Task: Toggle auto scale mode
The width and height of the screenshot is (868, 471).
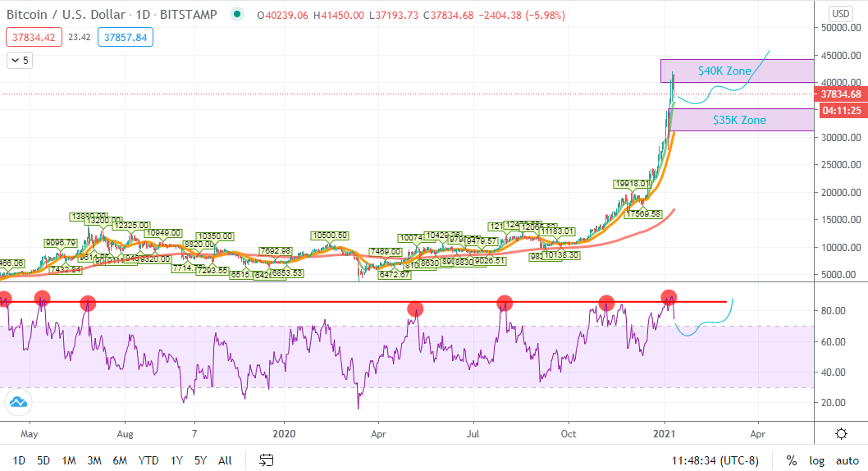Action: 847,460
